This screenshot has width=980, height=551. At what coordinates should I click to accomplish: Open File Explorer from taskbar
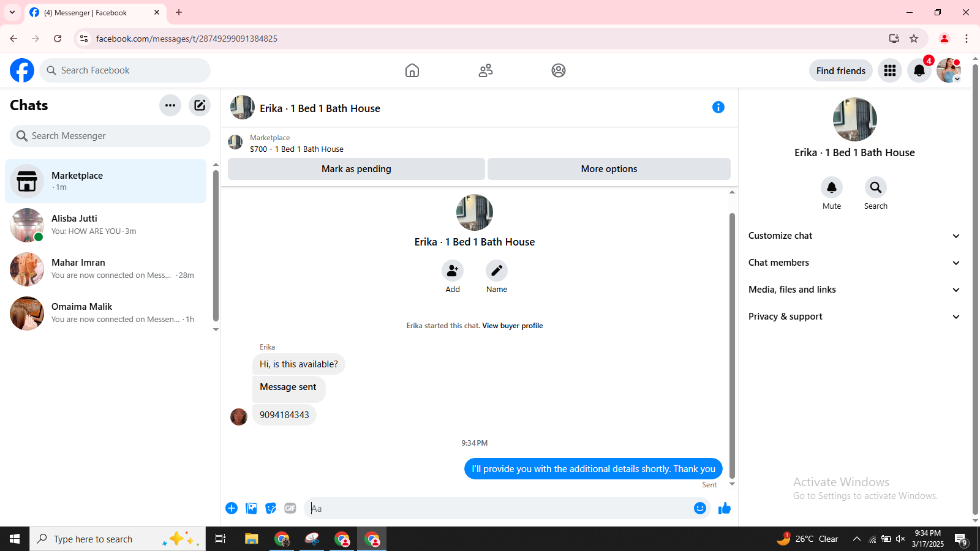pyautogui.click(x=251, y=539)
